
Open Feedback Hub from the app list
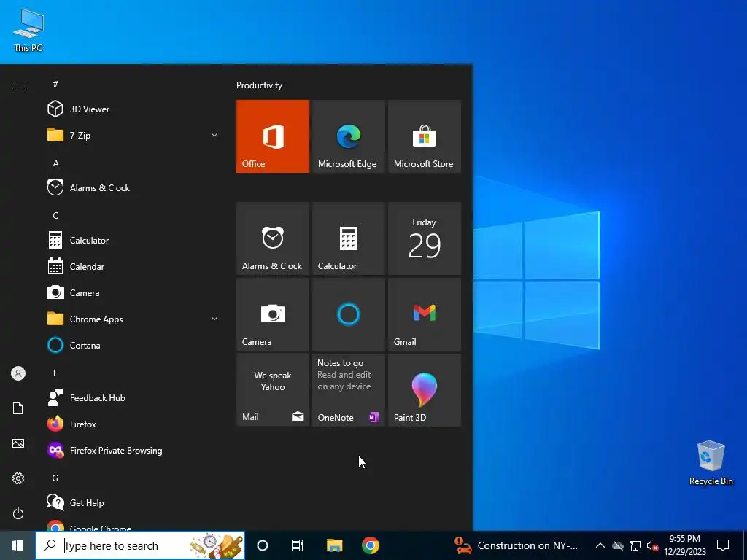point(133,397)
